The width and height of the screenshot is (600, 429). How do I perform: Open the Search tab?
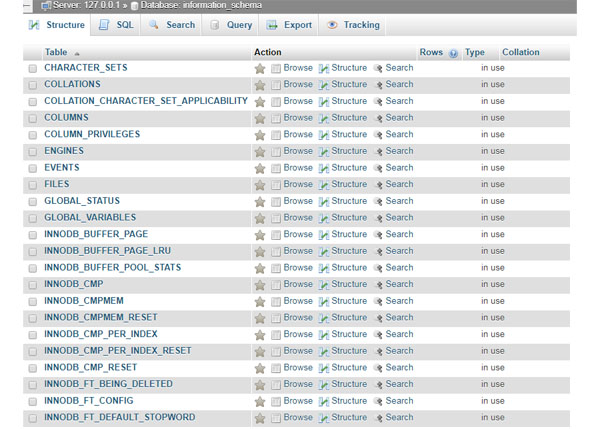[x=172, y=25]
